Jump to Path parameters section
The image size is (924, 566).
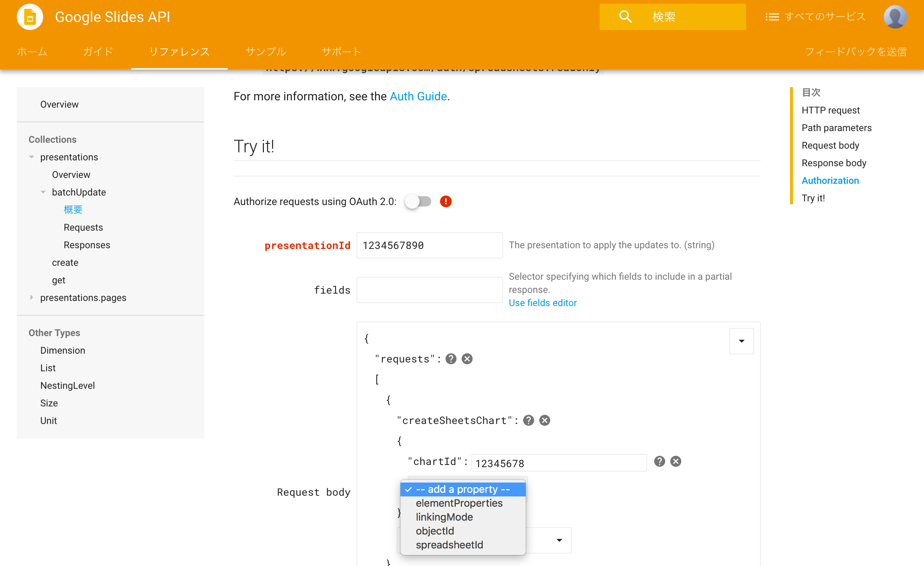[837, 128]
